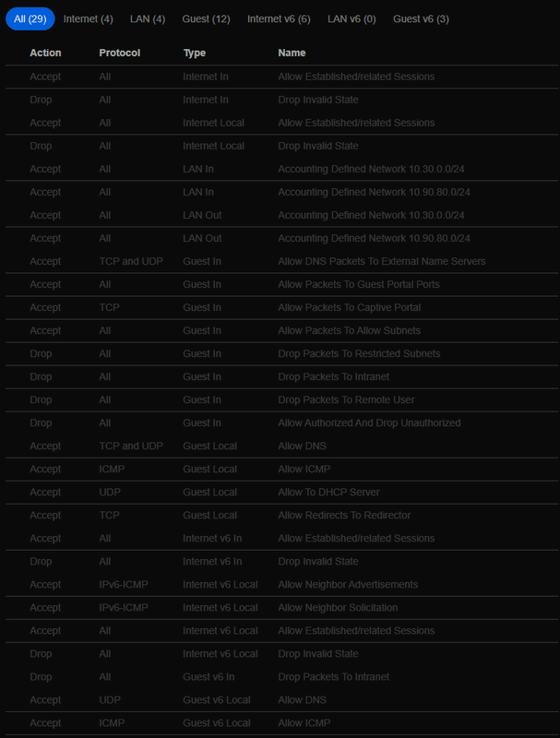Select the Drop Packets To Restricted Subnets rule
The width and height of the screenshot is (560, 738).
359,353
